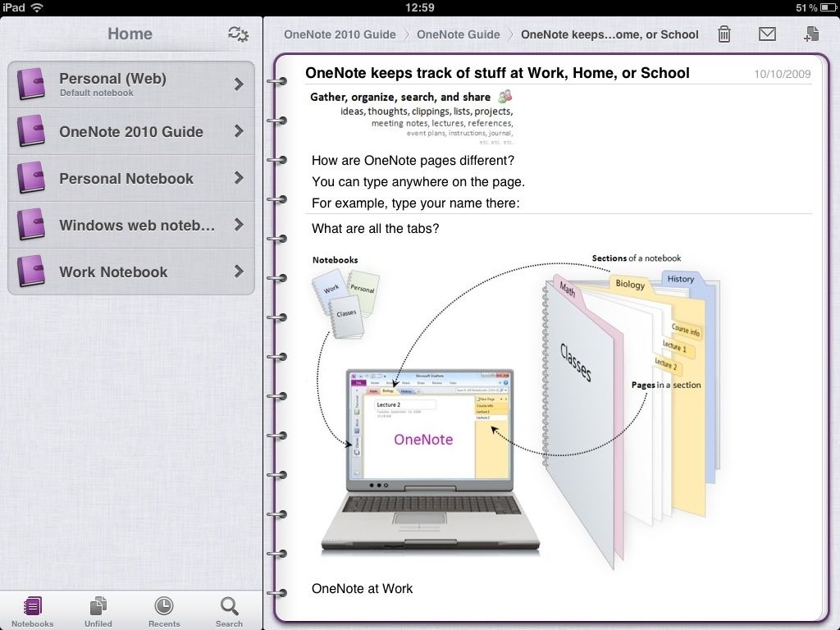Image resolution: width=840 pixels, height=630 pixels.
Task: Tap the battery indicator showing 51%
Action: 809,7
